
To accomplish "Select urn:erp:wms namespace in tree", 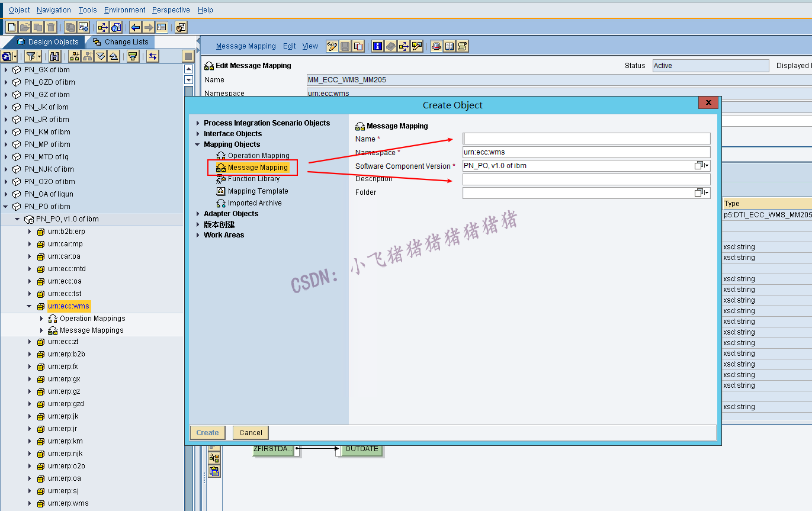I will pyautogui.click(x=68, y=503).
